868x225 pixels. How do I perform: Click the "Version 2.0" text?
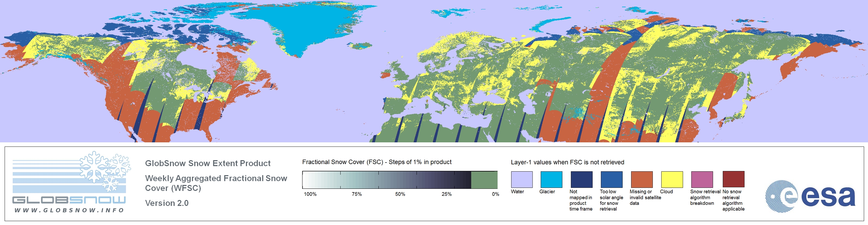click(x=167, y=203)
